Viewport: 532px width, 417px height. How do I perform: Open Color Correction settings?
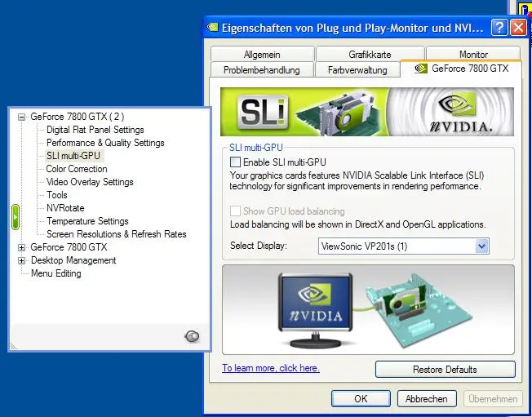pyautogui.click(x=77, y=169)
